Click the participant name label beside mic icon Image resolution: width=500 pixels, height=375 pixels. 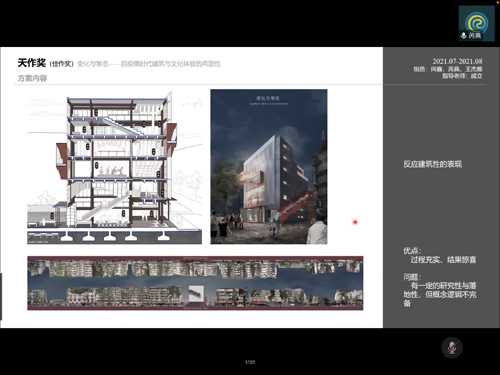[x=475, y=36]
